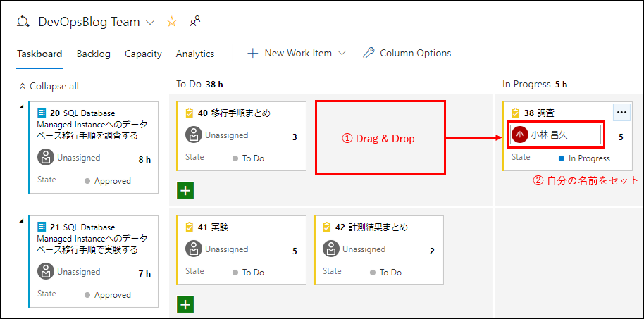Open card title 20 SQL Database Managed Instance

tap(93, 125)
